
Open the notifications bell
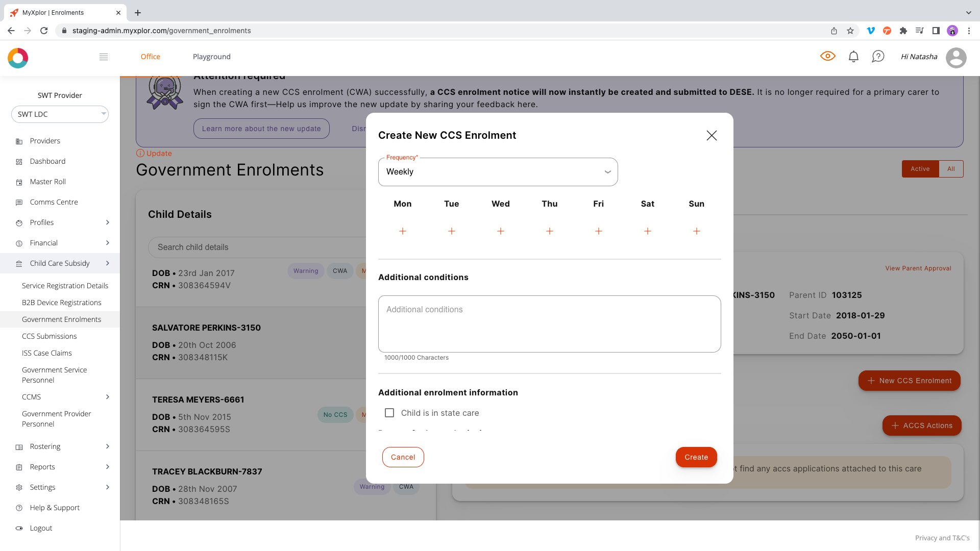[853, 56]
